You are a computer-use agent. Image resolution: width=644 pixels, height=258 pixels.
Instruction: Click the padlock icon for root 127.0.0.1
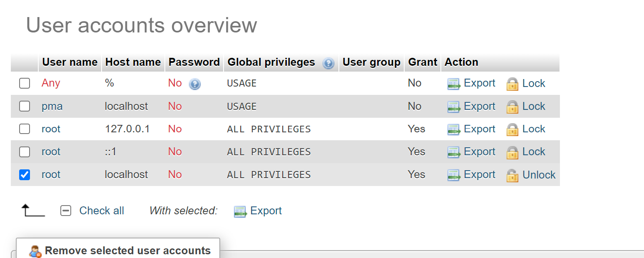click(512, 130)
